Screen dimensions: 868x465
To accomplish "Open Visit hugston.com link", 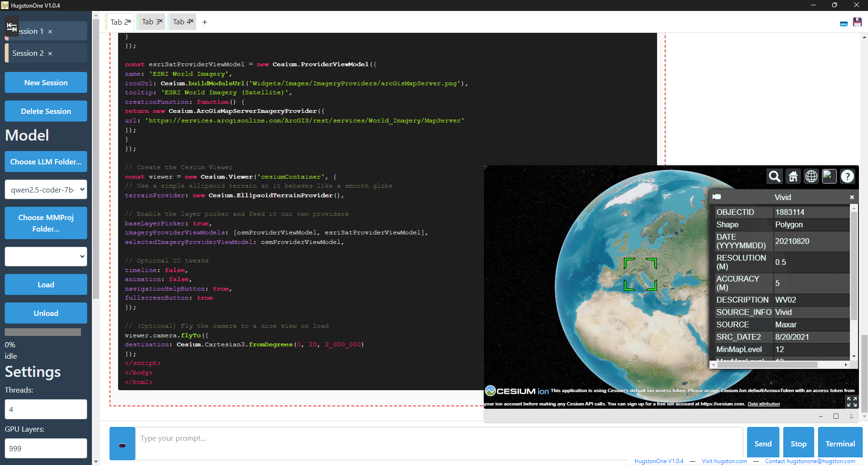I will (x=724, y=461).
